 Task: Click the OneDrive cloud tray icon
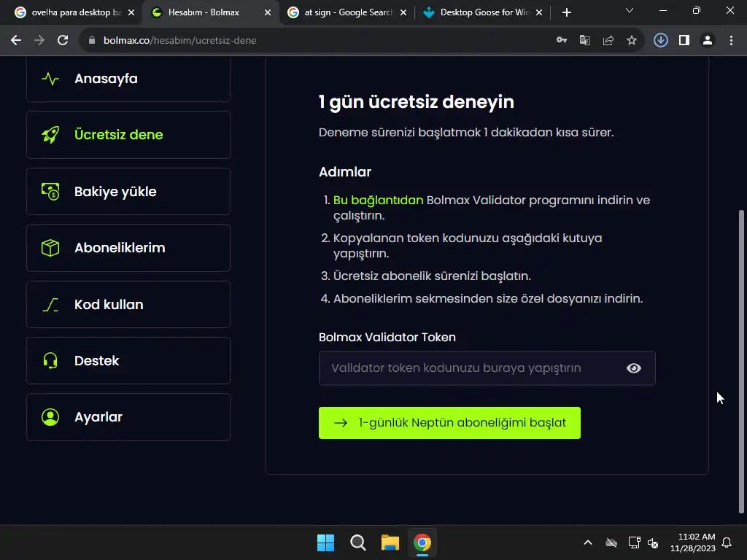(611, 542)
